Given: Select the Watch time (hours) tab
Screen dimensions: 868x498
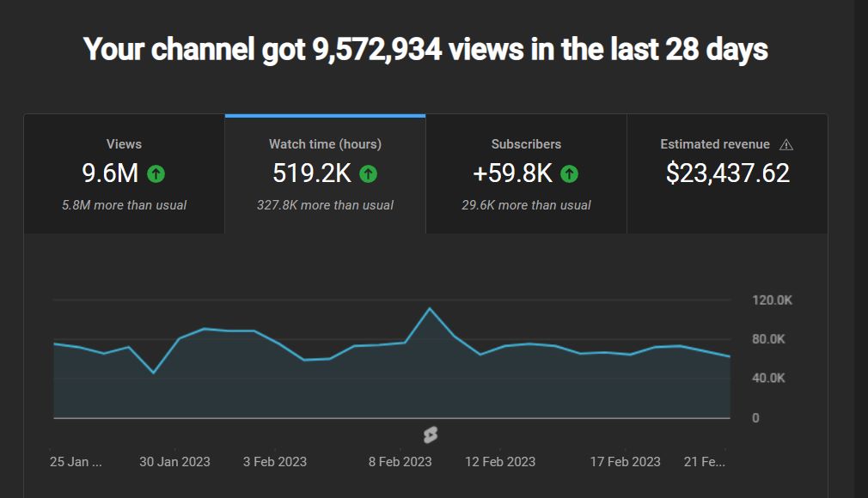Looking at the screenshot, I should [x=325, y=175].
